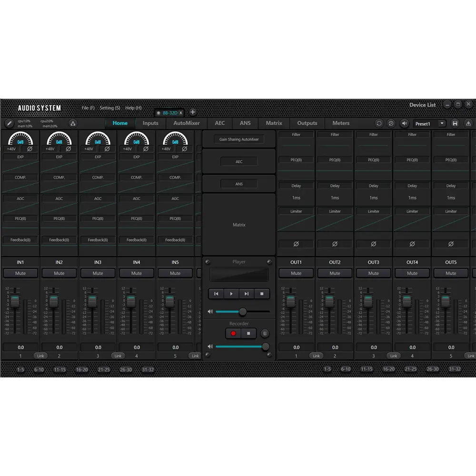The image size is (476, 476).
Task: Invert phase on OUT2 channel
Action: (x=335, y=244)
